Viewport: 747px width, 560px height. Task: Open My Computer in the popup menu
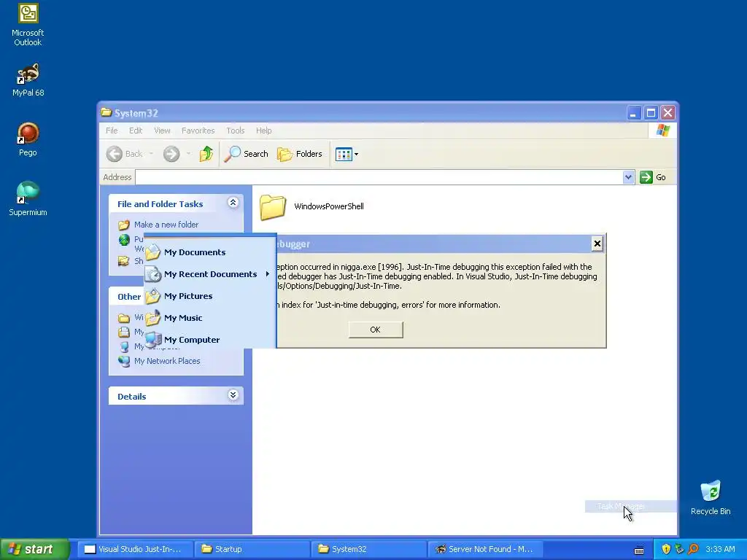210,340
